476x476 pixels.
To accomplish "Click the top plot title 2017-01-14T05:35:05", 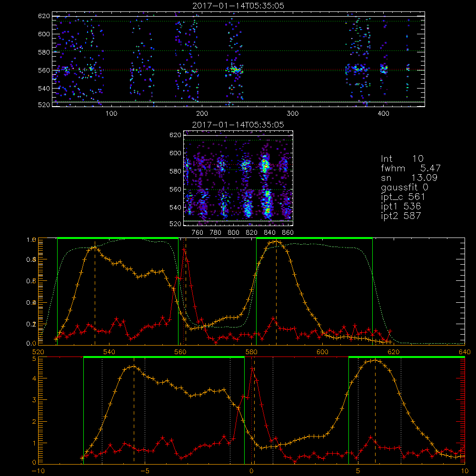I will click(x=238, y=6).
